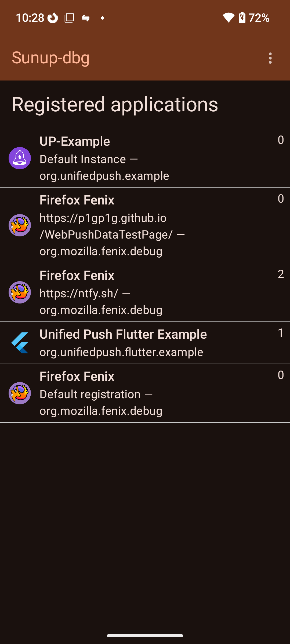Tap the 10:28 clock in status bar
Image resolution: width=290 pixels, height=644 pixels.
[x=30, y=18]
